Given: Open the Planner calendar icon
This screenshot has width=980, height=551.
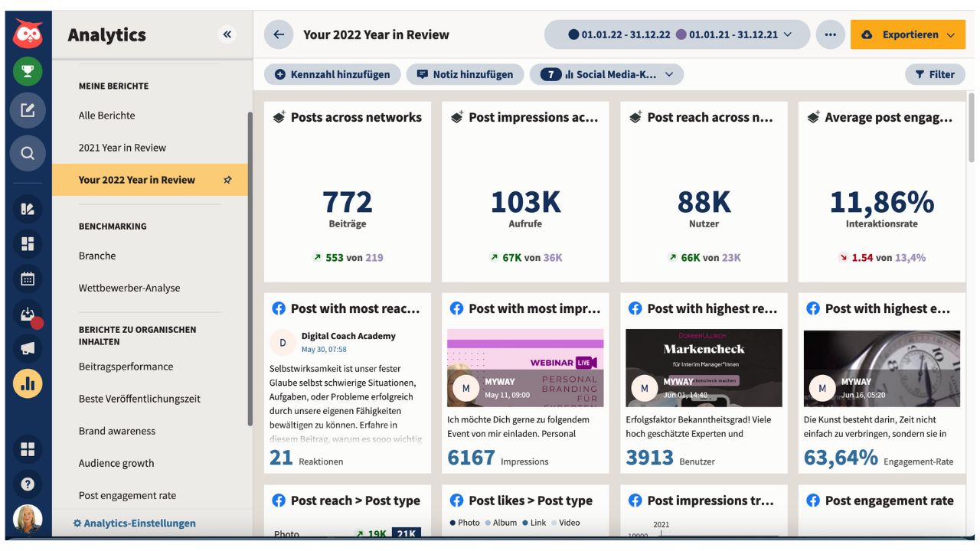Looking at the screenshot, I should point(27,279).
